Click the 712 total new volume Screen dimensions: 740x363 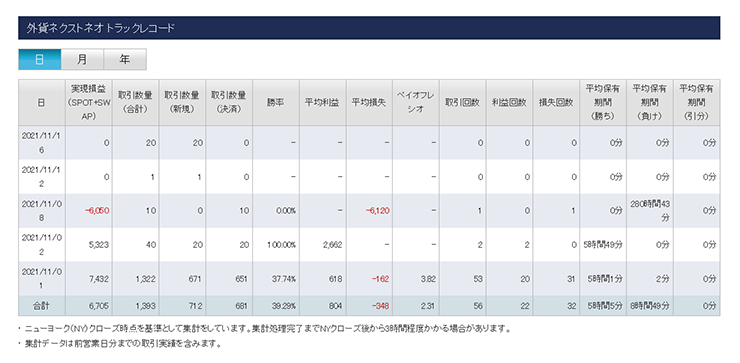pyautogui.click(x=195, y=306)
